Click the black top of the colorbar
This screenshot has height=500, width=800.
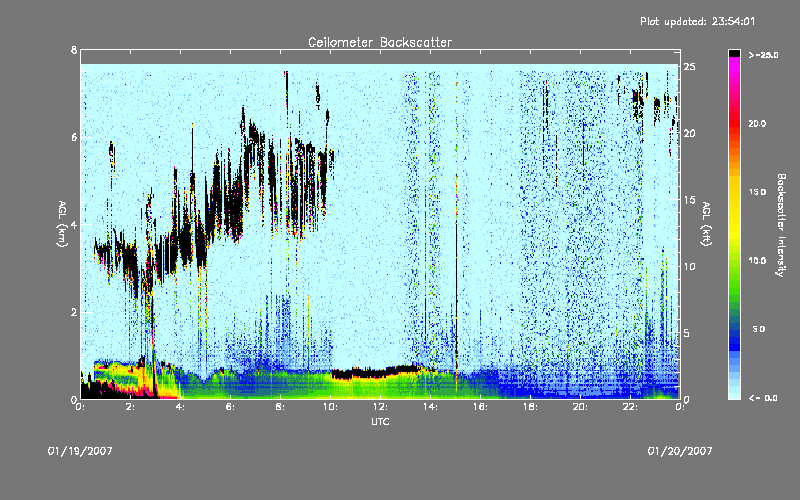(734, 53)
